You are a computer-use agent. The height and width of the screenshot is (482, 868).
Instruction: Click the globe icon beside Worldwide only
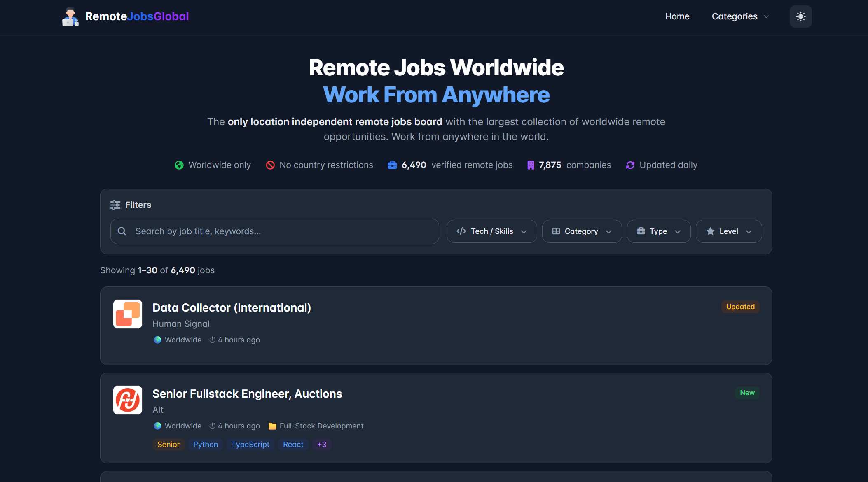(x=179, y=165)
